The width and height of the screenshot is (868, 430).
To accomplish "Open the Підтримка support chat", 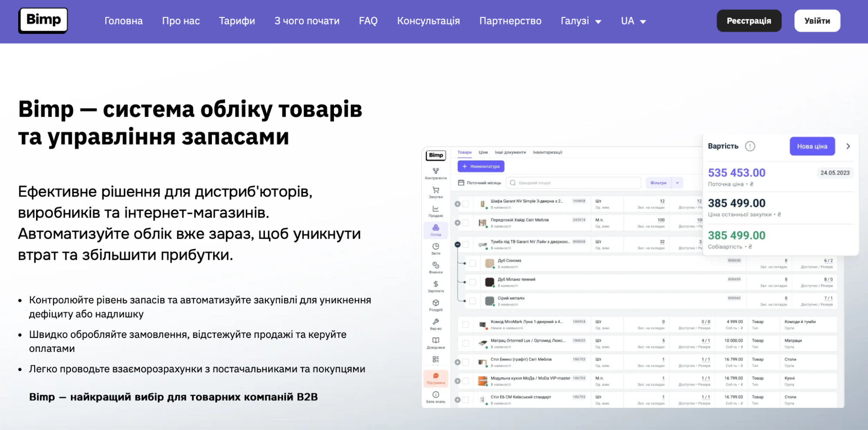I will (436, 378).
